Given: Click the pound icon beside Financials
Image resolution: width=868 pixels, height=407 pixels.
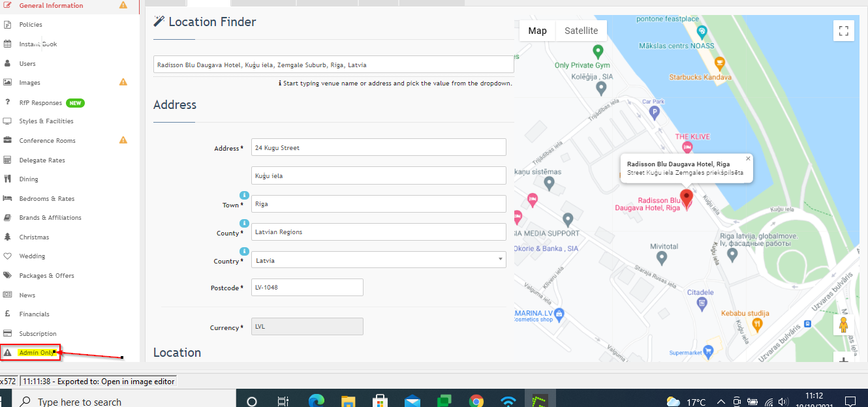Looking at the screenshot, I should coord(7,314).
